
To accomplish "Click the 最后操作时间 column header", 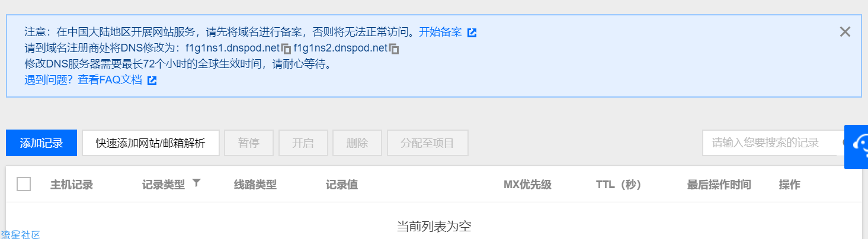I will (719, 185).
